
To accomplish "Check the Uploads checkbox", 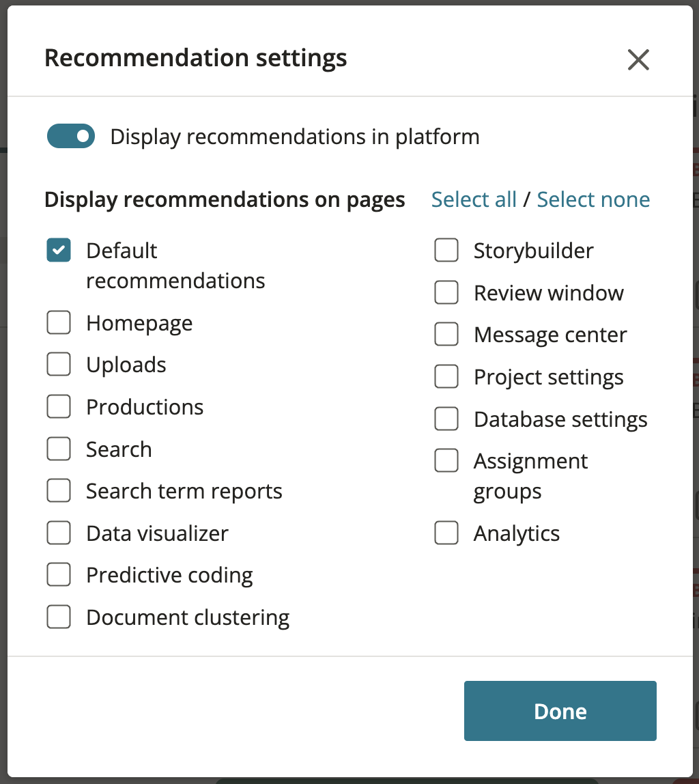I will pos(59,364).
